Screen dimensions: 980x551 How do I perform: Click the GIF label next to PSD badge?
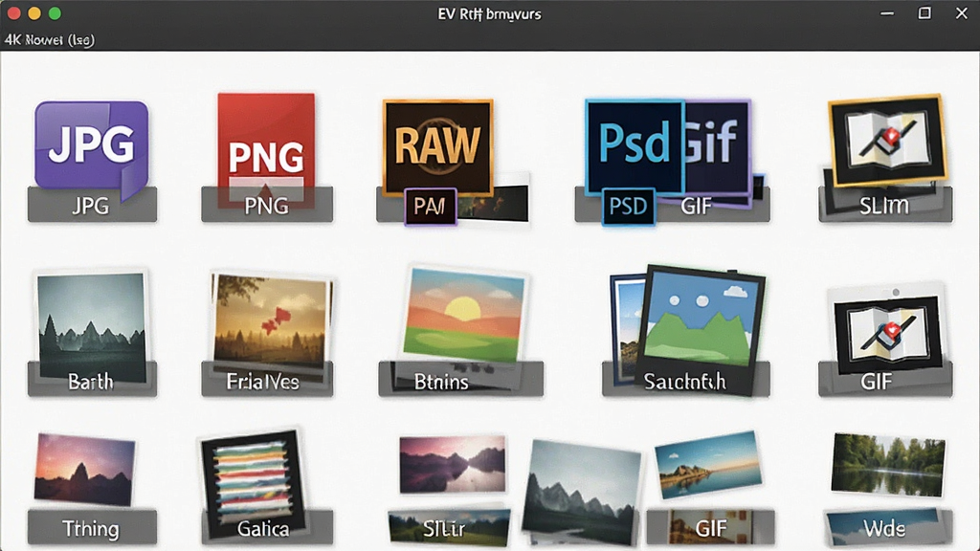click(697, 206)
